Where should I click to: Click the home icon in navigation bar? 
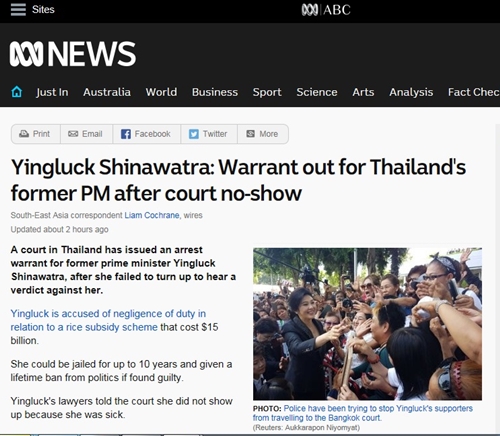coord(17,92)
